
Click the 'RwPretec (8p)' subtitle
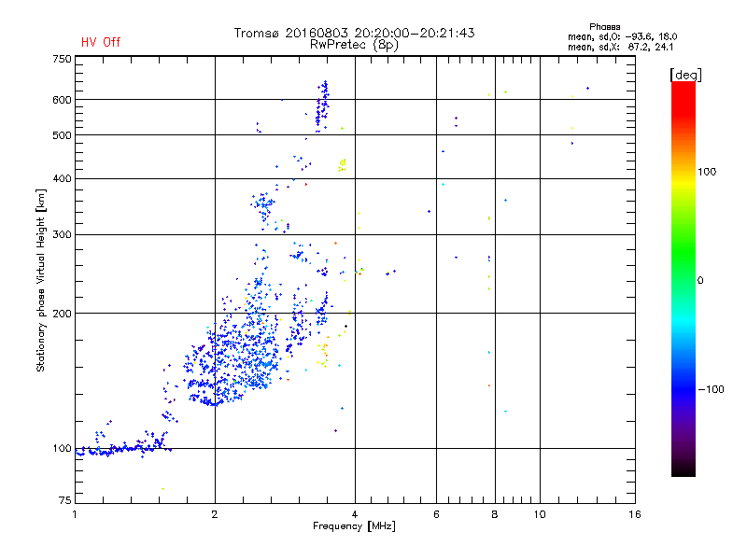pyautogui.click(x=354, y=45)
